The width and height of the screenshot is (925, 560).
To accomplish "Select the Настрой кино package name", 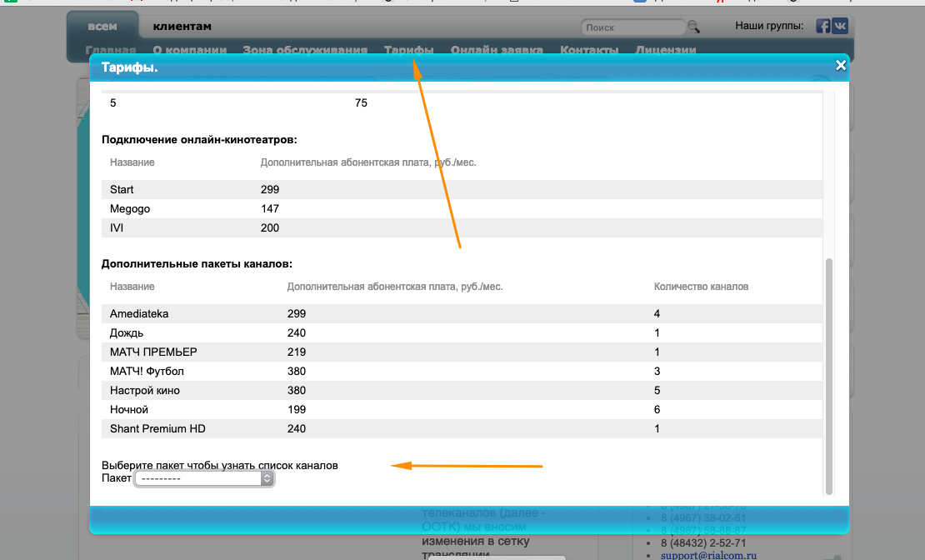I will [144, 391].
